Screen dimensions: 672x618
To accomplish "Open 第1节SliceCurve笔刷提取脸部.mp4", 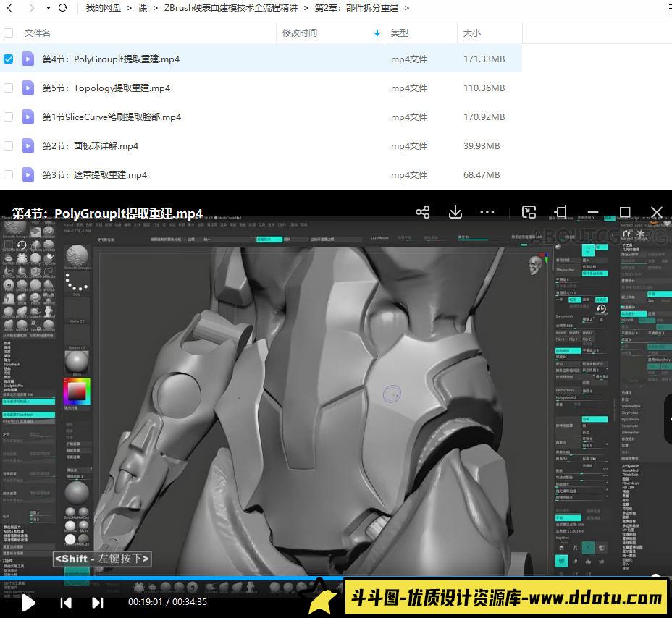I will tap(112, 117).
